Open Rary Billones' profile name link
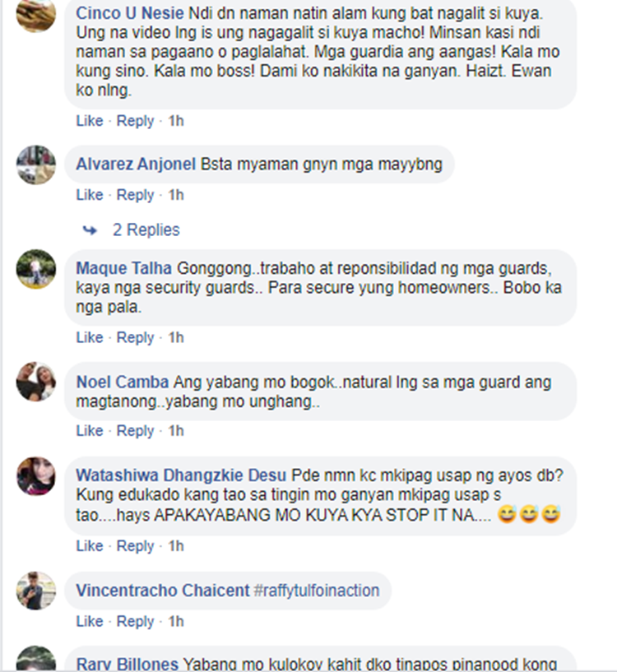The height and width of the screenshot is (672, 617). coord(127,664)
